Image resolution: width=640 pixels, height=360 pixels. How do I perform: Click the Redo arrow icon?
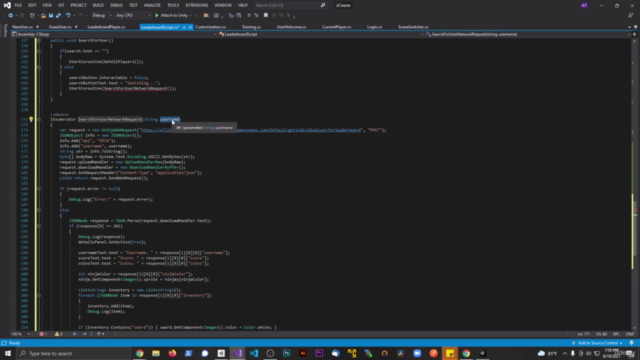tap(80, 16)
